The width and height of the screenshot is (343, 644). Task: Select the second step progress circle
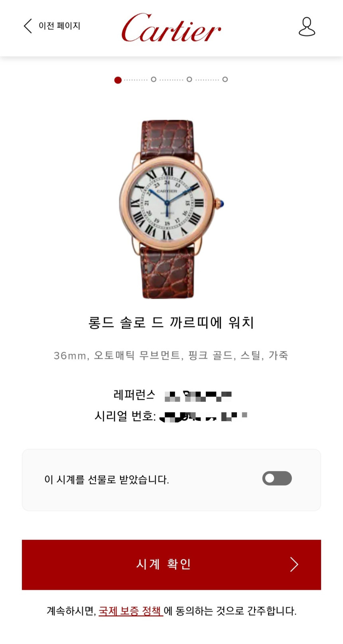point(154,79)
